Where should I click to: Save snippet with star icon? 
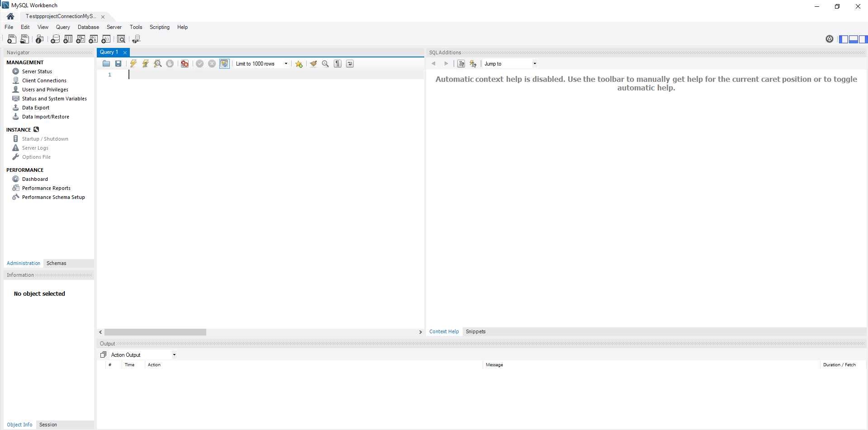pos(299,64)
